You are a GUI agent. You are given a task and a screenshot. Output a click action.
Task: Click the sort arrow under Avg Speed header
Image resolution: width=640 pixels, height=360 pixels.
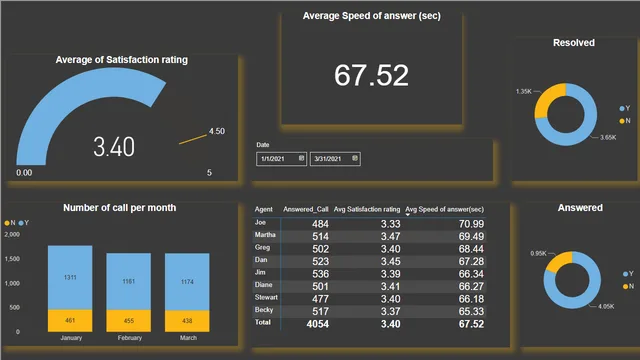(407, 215)
